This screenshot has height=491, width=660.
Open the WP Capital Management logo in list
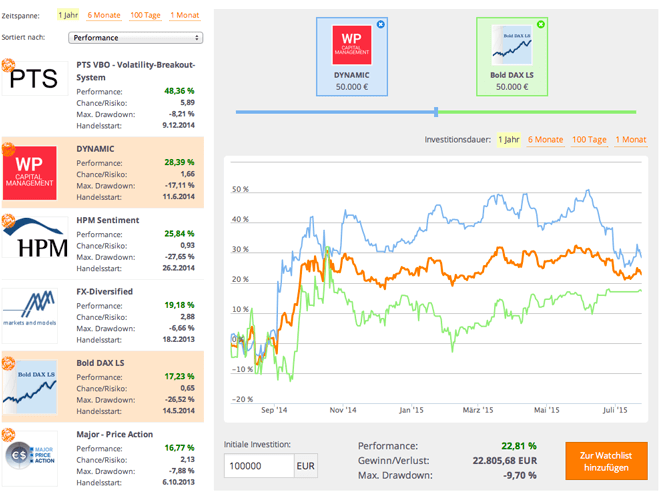point(30,173)
